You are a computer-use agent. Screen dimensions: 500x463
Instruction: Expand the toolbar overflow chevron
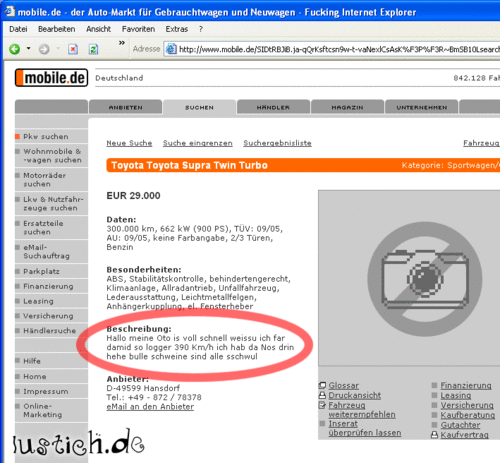pos(122,43)
